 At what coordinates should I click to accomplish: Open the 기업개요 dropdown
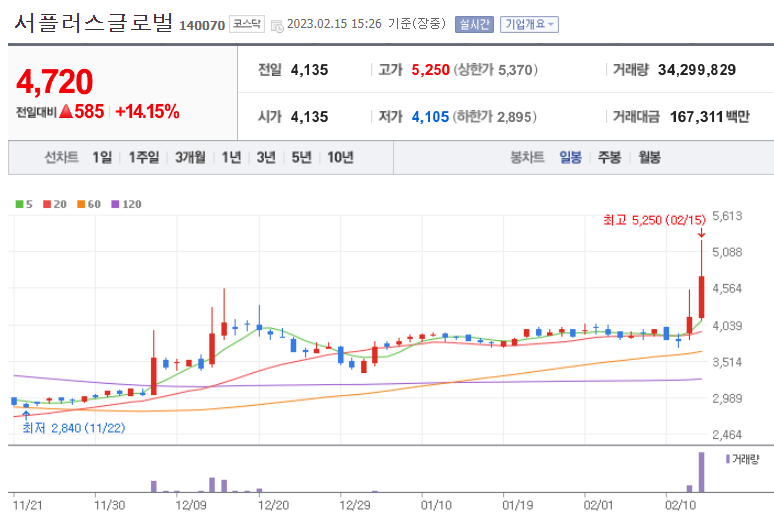[x=529, y=24]
